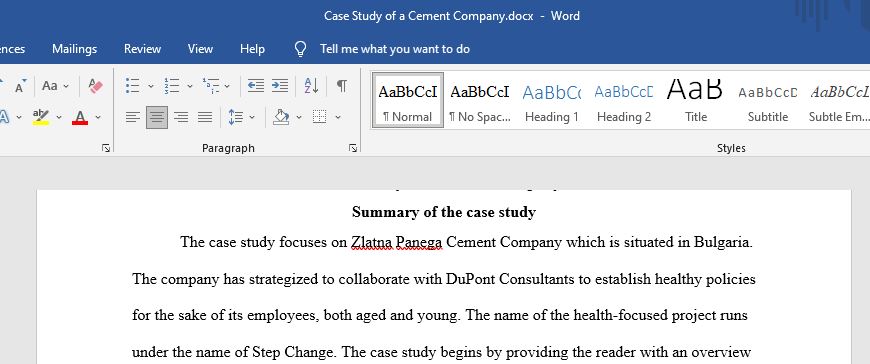The image size is (870, 364).
Task: Click the 'Tell me what you want to do' box
Action: 394,49
